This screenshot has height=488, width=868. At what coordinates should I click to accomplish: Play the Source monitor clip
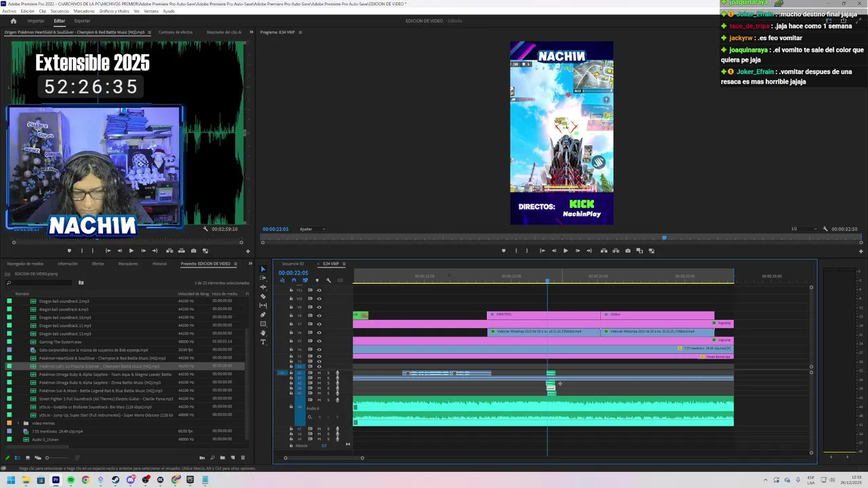[132, 251]
